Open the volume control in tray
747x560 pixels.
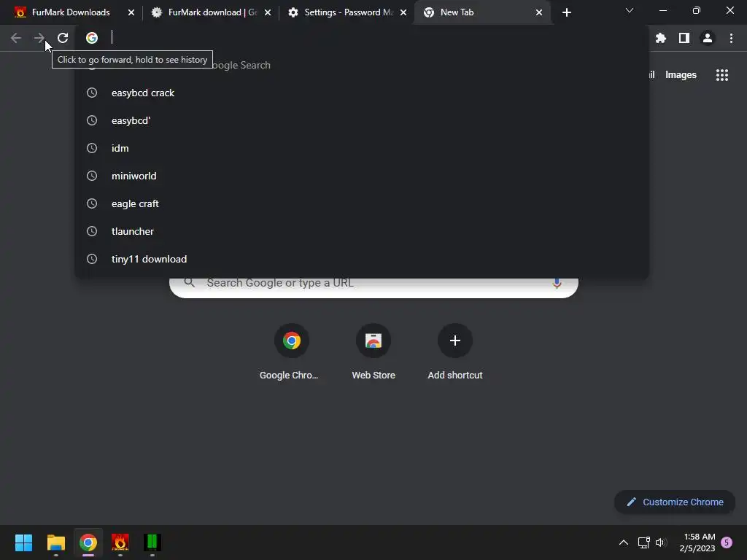coord(661,542)
